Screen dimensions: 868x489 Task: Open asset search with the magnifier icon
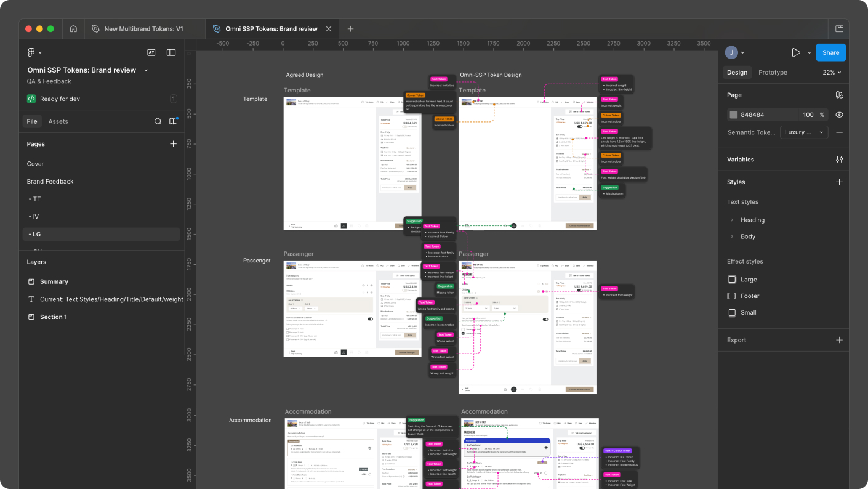click(x=158, y=121)
